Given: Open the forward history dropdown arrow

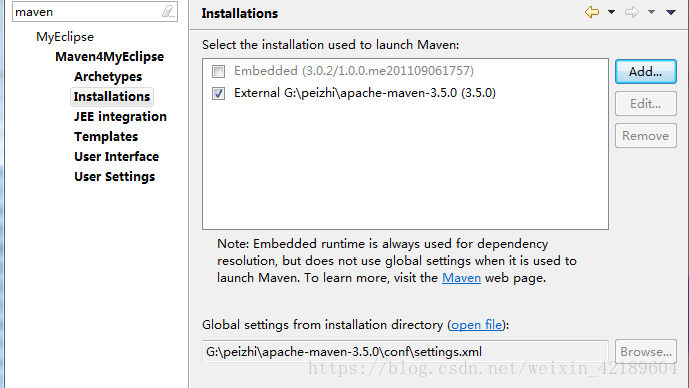Looking at the screenshot, I should click(x=652, y=12).
